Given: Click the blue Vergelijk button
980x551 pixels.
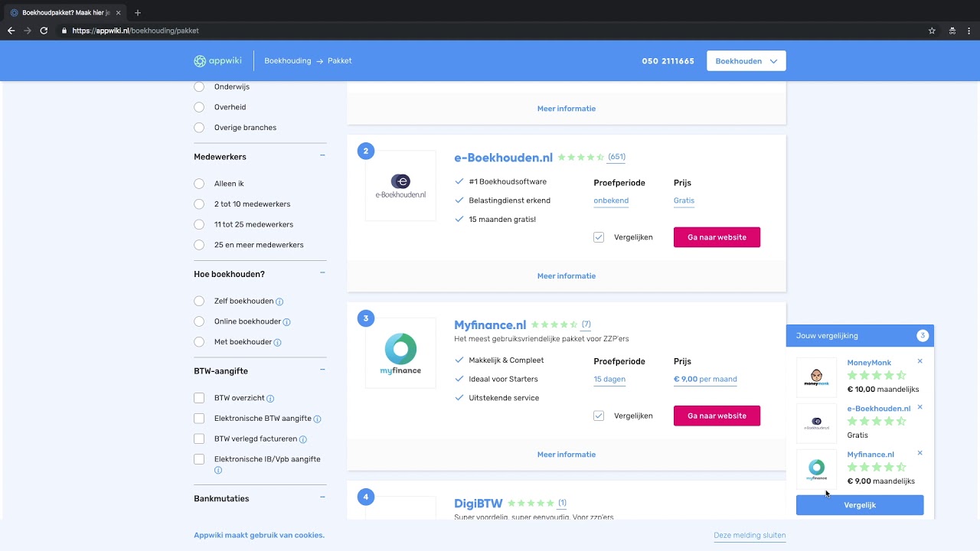Looking at the screenshot, I should 860,505.
